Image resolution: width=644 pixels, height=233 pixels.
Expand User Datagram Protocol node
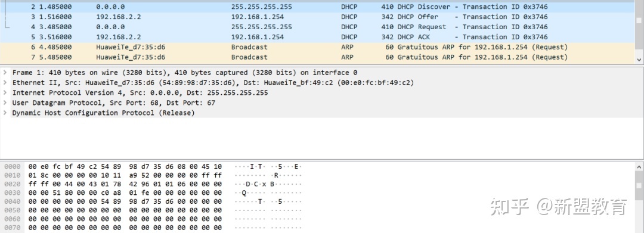5,102
